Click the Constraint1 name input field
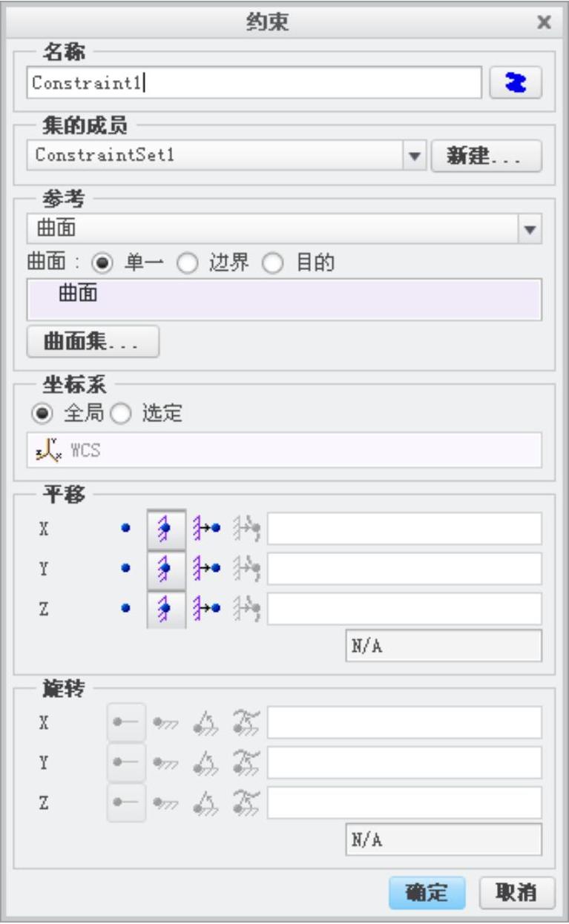This screenshot has height=924, width=569. (255, 83)
